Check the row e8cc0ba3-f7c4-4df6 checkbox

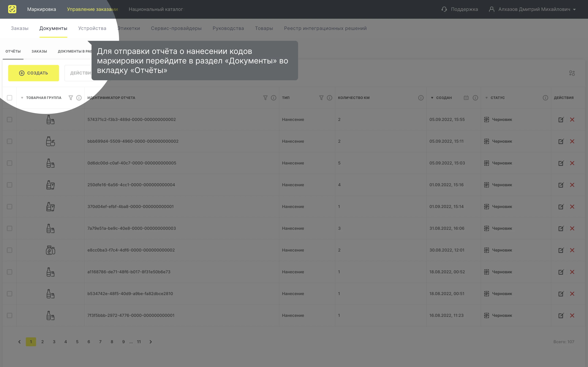(10, 250)
